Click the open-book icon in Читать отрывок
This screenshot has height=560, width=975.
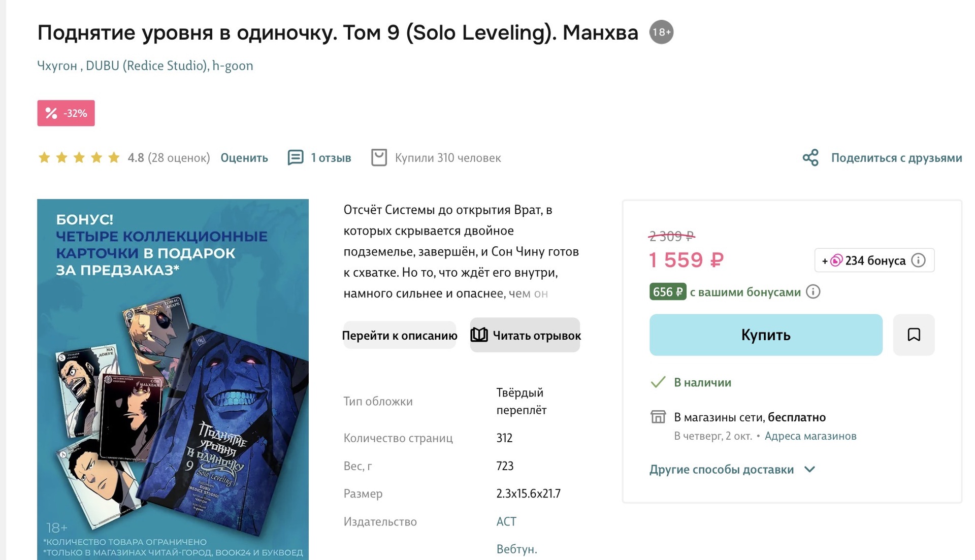(479, 335)
